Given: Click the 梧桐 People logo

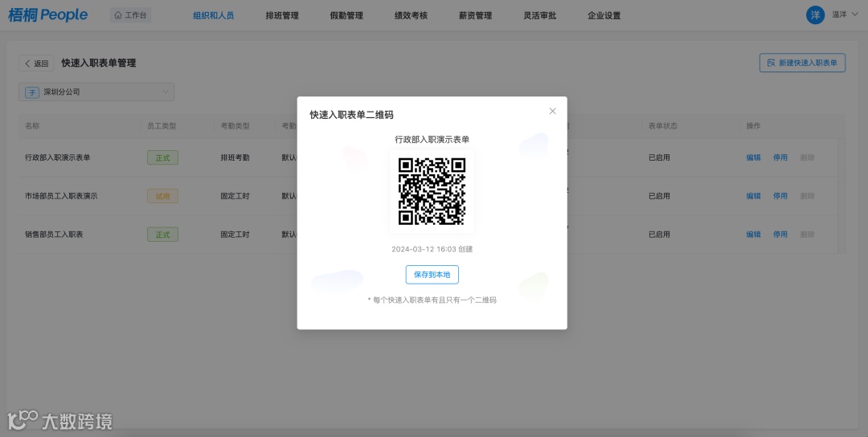Looking at the screenshot, I should click(47, 15).
